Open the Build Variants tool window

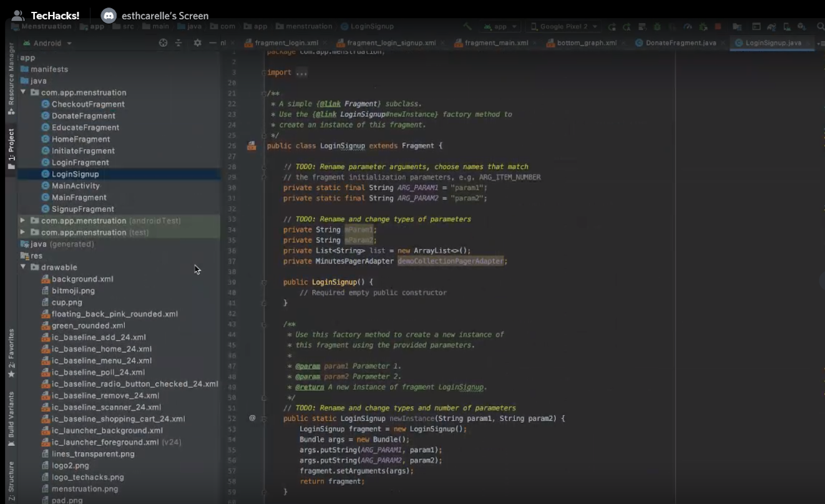click(11, 419)
